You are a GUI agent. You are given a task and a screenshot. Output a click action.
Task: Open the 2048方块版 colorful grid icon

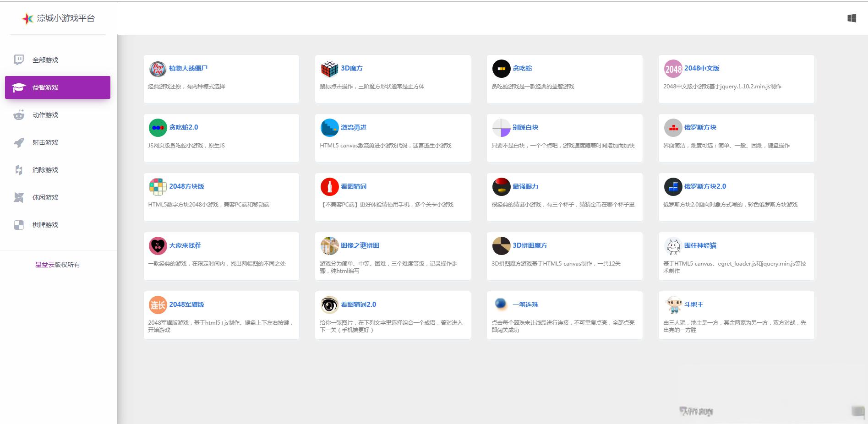pos(158,187)
